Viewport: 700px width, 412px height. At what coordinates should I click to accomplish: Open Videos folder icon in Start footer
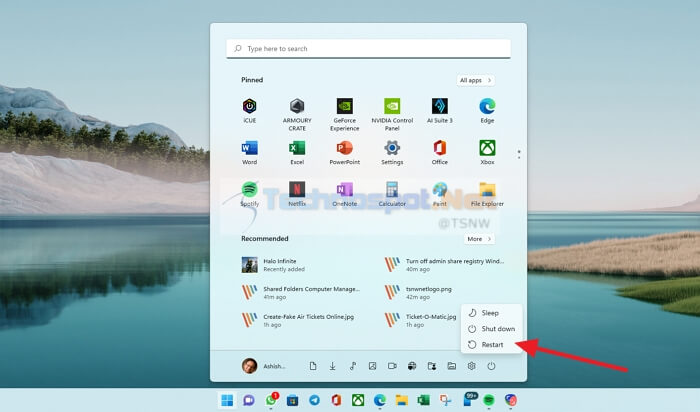pos(392,366)
